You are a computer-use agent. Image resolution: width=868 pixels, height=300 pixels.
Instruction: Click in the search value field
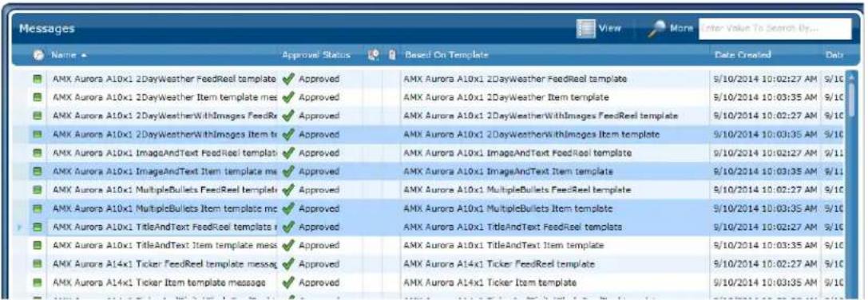[x=775, y=29]
